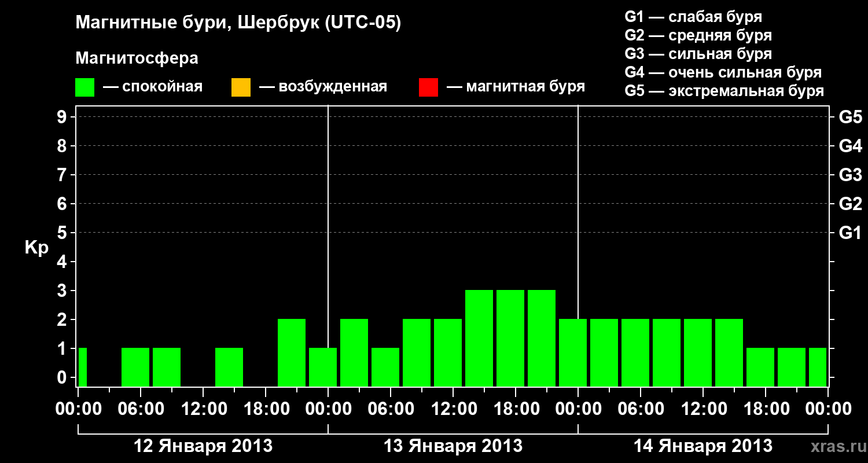This screenshot has height=463, width=868.
Task: Click the 12:00 time label for 13 January
Action: point(453,409)
